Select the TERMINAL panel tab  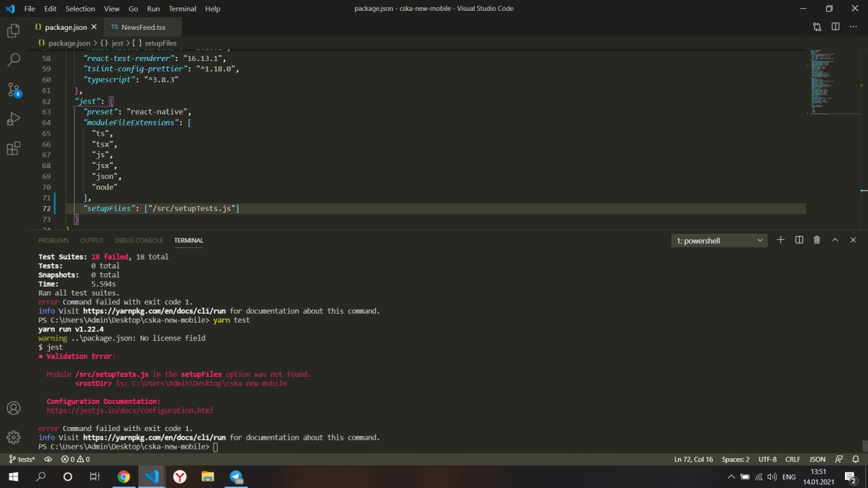click(x=189, y=240)
